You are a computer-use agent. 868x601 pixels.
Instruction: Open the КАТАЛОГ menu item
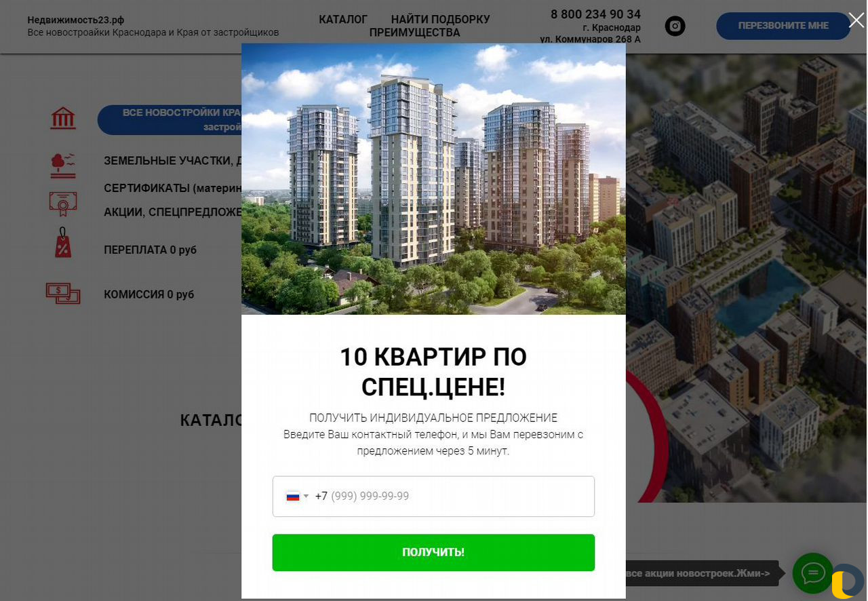click(343, 20)
